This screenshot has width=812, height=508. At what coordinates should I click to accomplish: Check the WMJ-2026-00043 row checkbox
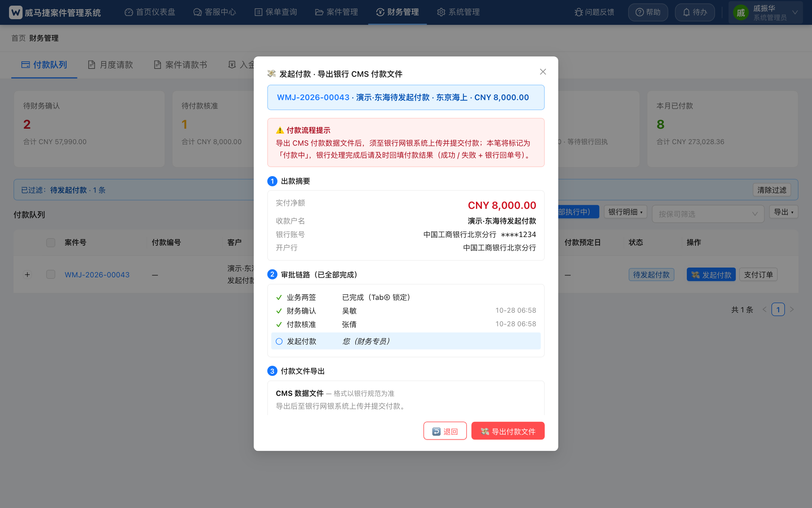(x=51, y=274)
